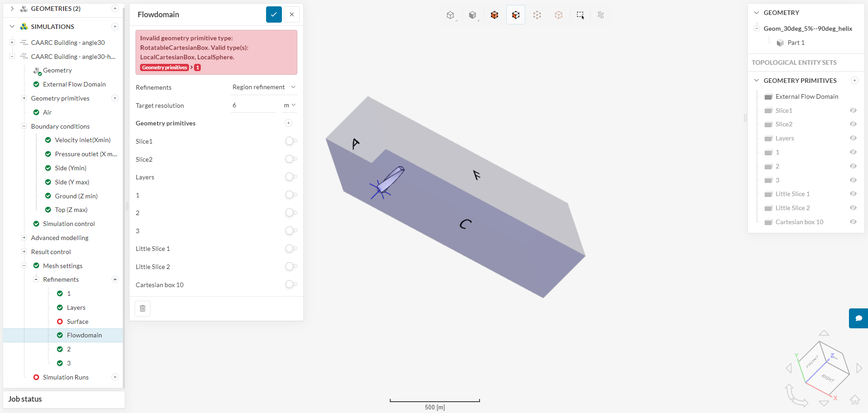Enable the Slice1 toggle in Flowdomain panel
868x413 pixels.
click(x=291, y=141)
